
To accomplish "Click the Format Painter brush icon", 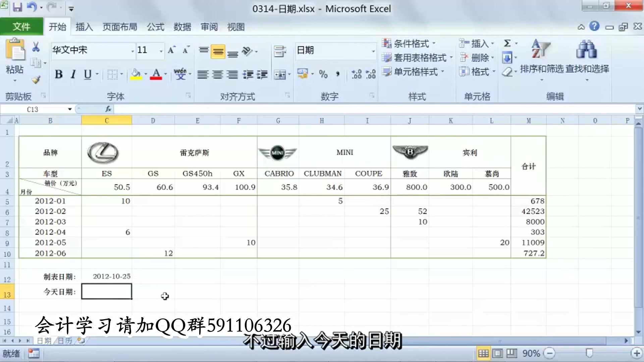I will point(36,79).
